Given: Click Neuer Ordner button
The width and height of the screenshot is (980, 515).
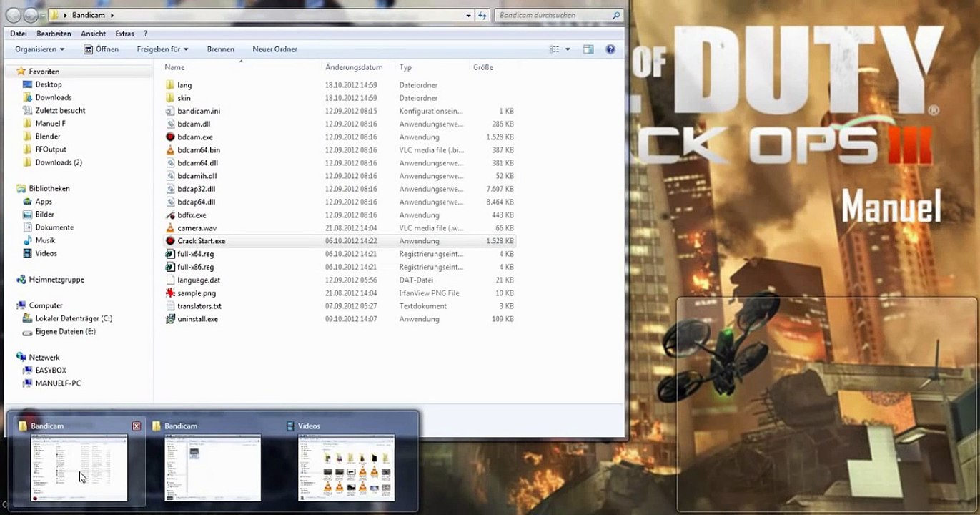Looking at the screenshot, I should click(274, 49).
